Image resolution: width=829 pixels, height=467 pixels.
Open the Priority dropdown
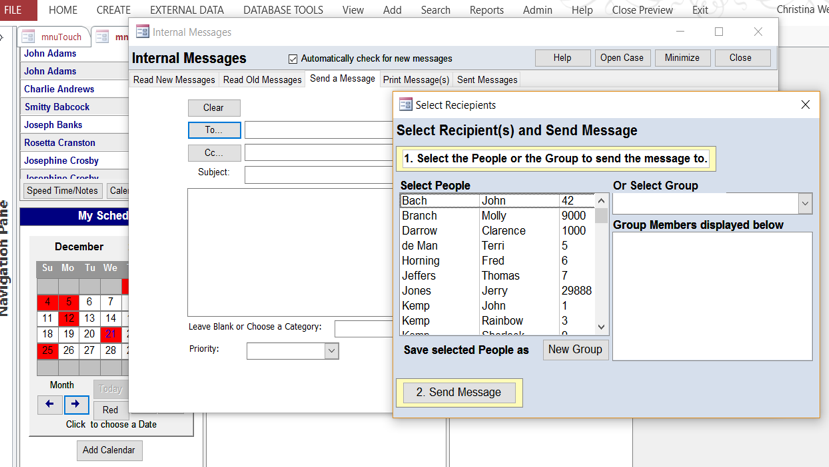tap(331, 351)
